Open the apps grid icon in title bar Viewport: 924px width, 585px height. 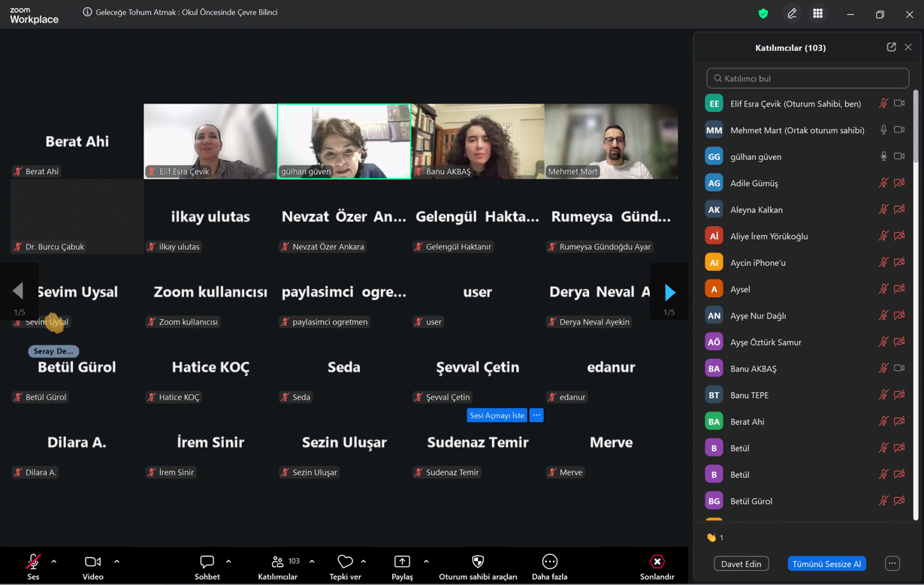817,14
